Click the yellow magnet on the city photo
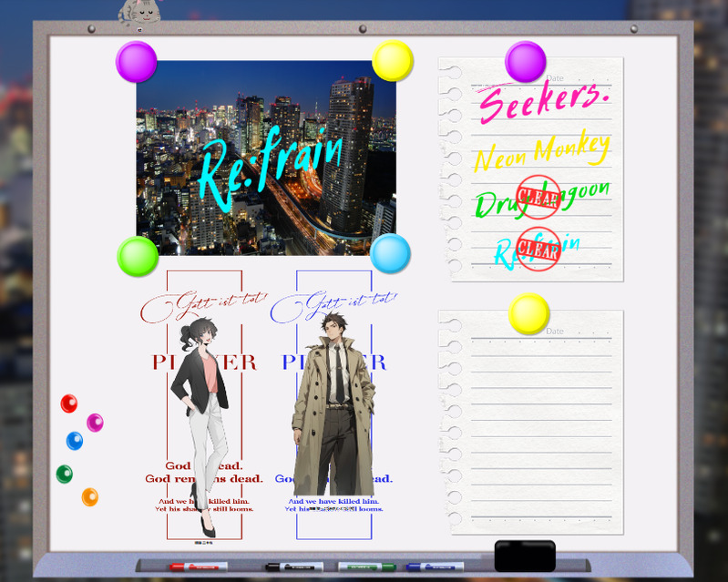Screen dimensions: 728x582 (x=393, y=60)
